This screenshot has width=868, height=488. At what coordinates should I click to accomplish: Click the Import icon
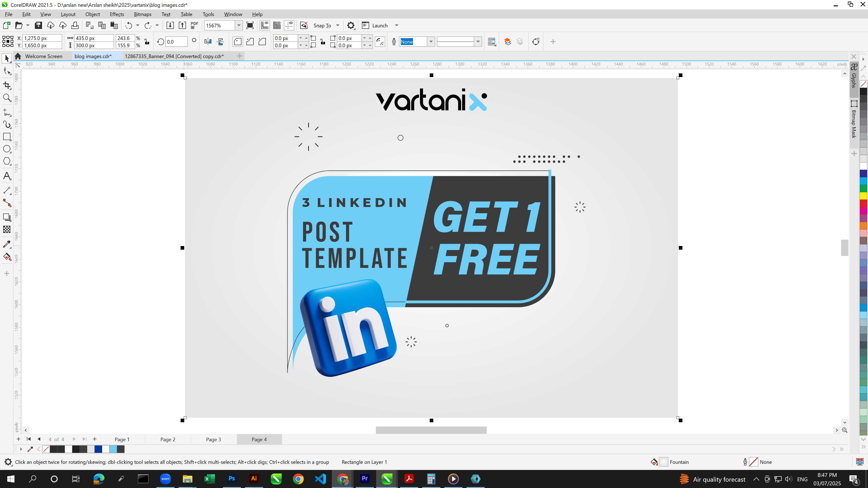(170, 25)
